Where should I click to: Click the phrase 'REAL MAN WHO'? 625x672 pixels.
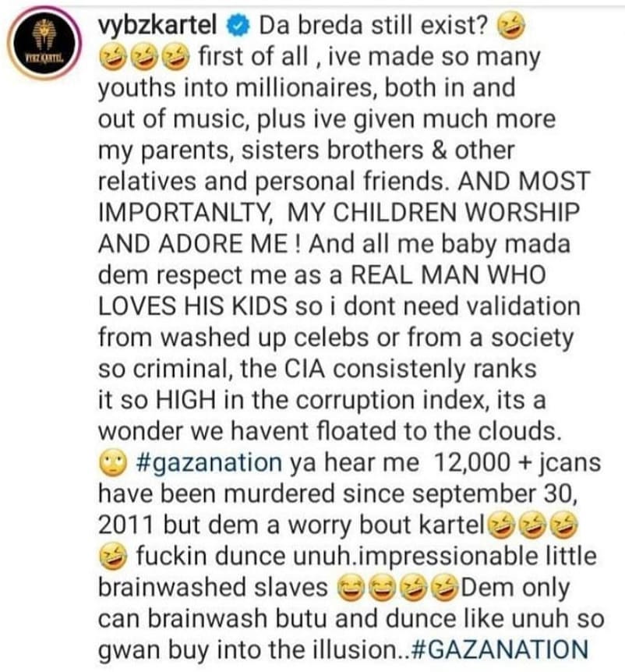pos(448,275)
